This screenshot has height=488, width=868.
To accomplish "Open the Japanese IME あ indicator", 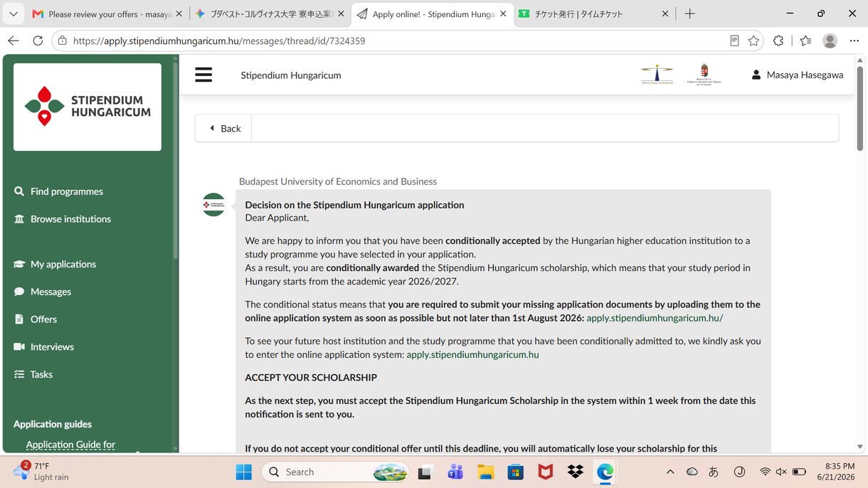I will tap(714, 472).
